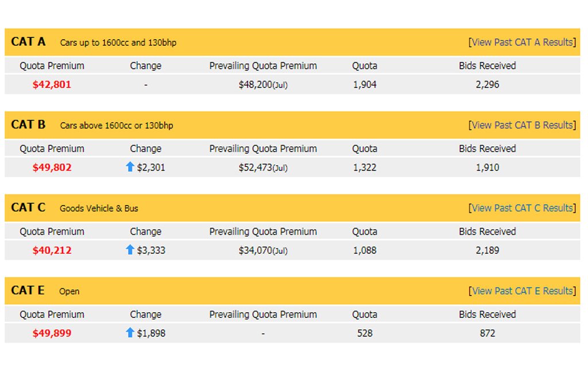Image resolution: width=588 pixels, height=392 pixels.
Task: Open View Past CAT E Results link
Action: pyautogui.click(x=522, y=291)
